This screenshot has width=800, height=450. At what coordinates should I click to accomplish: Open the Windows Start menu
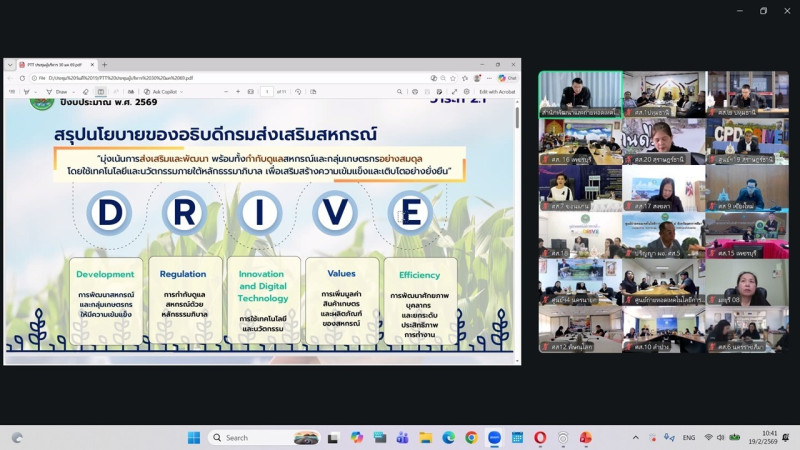(x=193, y=438)
